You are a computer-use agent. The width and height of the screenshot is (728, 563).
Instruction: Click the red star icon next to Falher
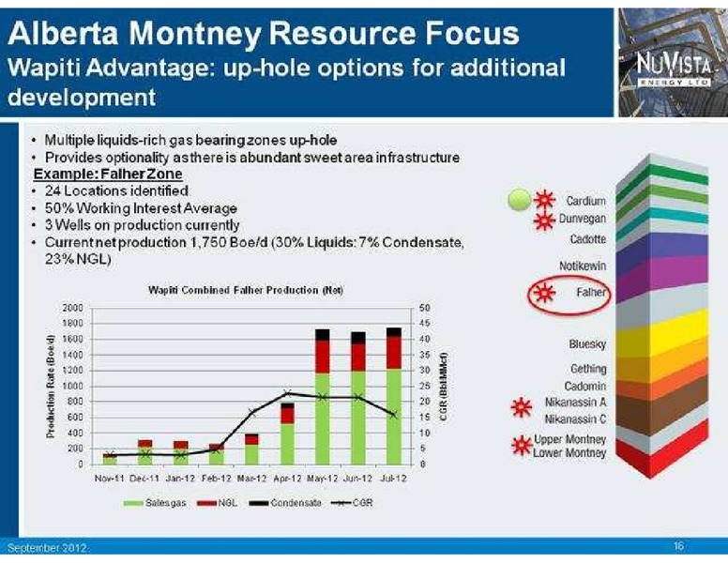click(544, 293)
